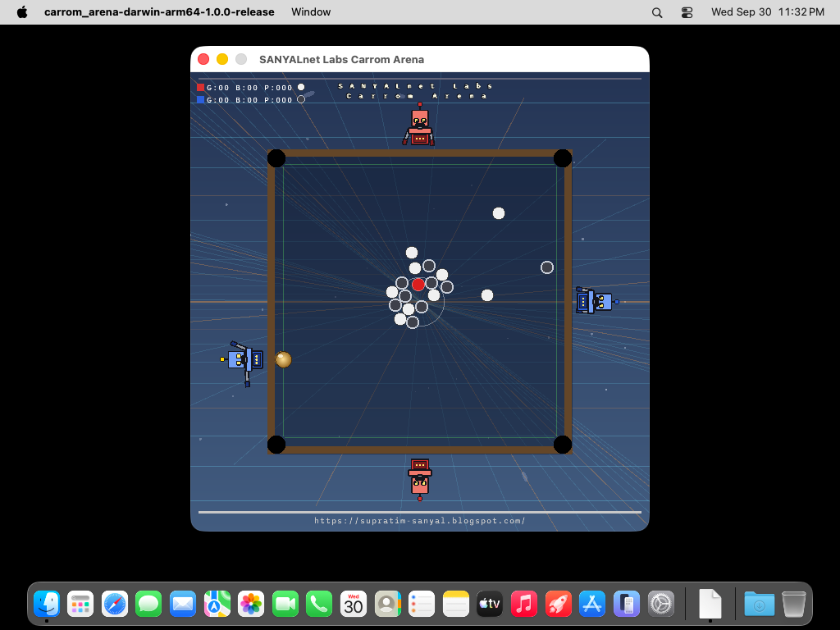Click the white coin right of the cluster
This screenshot has width=840, height=630.
pyautogui.click(x=487, y=295)
